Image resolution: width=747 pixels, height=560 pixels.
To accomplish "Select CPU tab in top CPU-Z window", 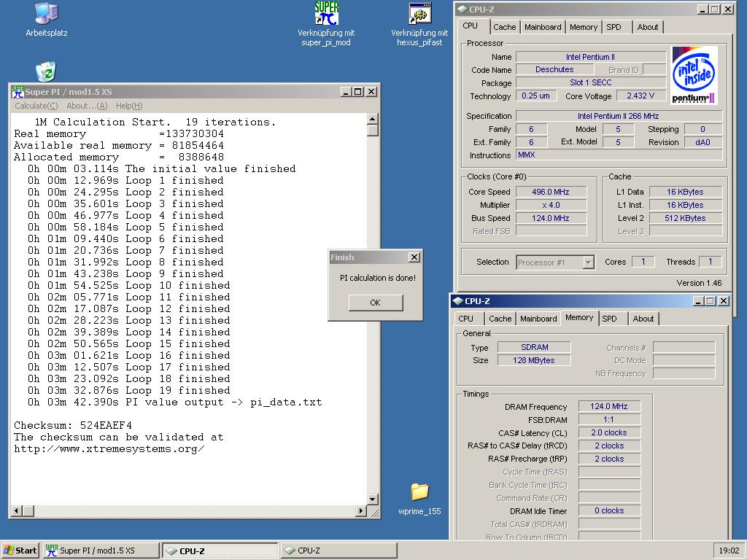I will coord(471,26).
